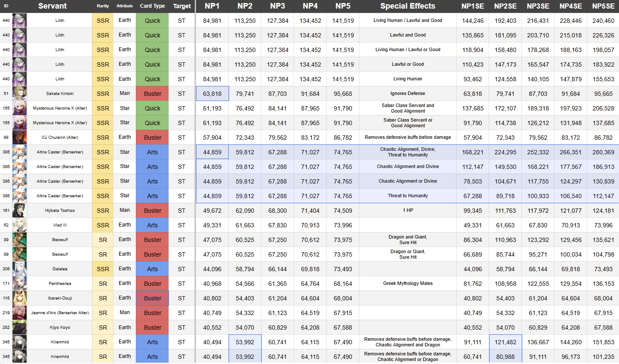The width and height of the screenshot is (619, 364).
Task: Select the Attribute column header
Action: (125, 6)
